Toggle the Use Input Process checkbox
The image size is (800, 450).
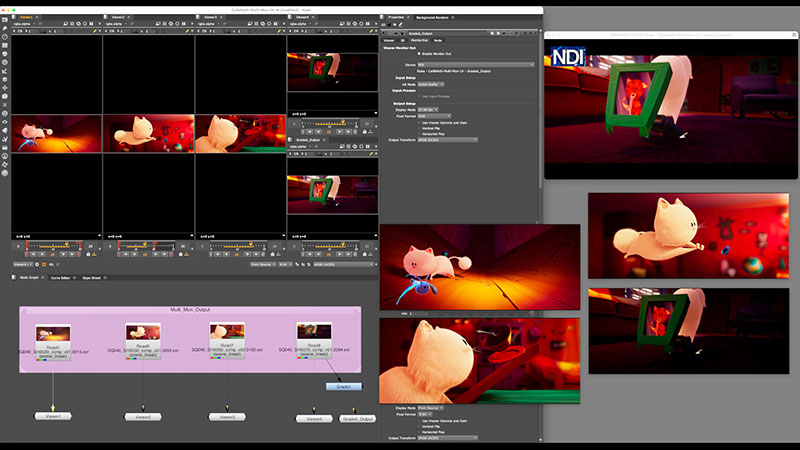(x=419, y=96)
